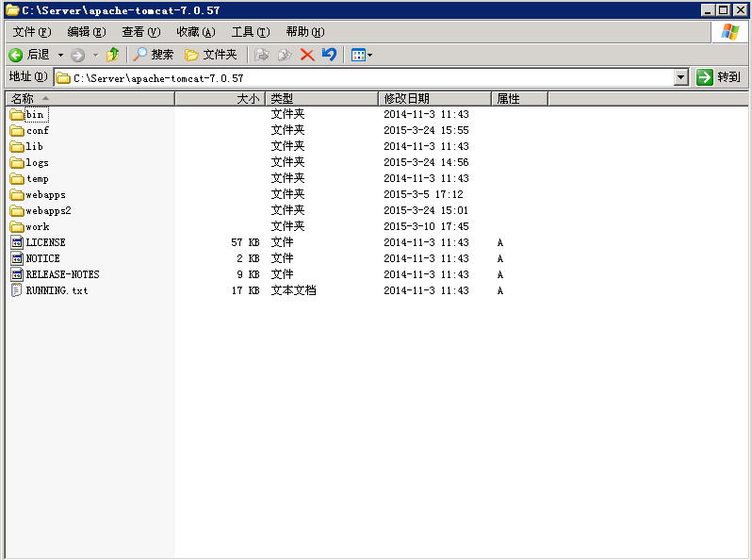Select the logs folder icon

(17, 163)
